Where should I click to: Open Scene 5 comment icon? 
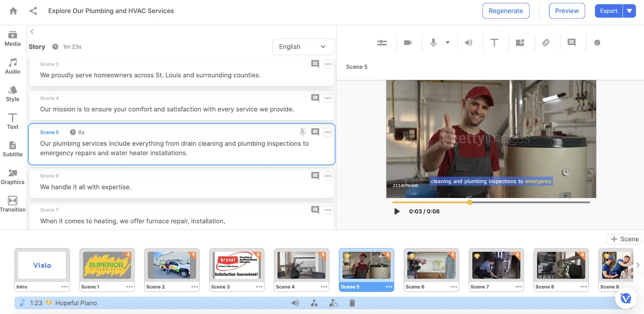(315, 132)
